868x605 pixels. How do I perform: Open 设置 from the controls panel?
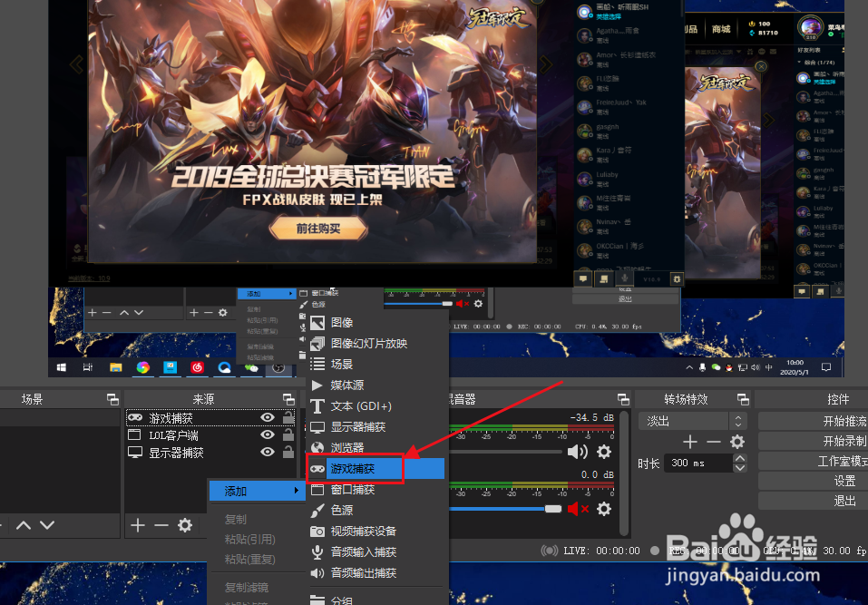(x=814, y=481)
